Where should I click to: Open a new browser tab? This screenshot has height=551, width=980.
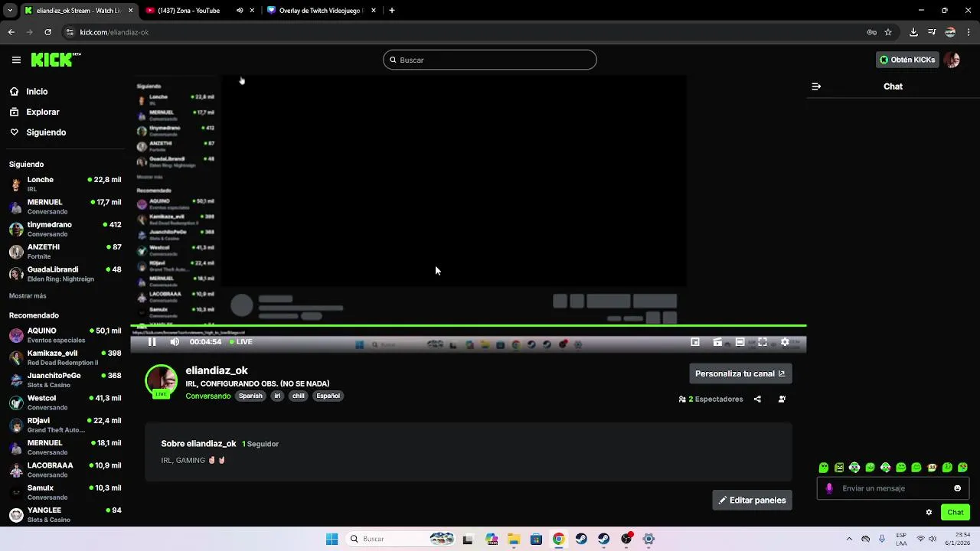(x=392, y=11)
